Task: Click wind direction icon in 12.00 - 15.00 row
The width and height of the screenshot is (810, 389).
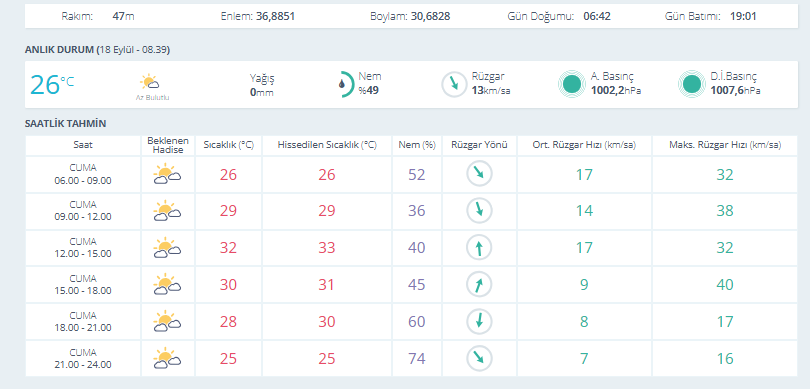Action: point(479,247)
